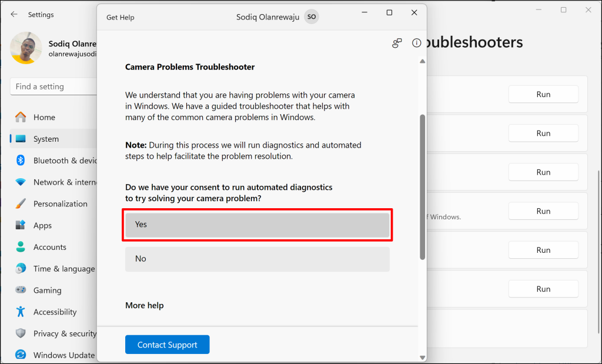Click the Contact Support button
602x364 pixels.
click(x=167, y=345)
